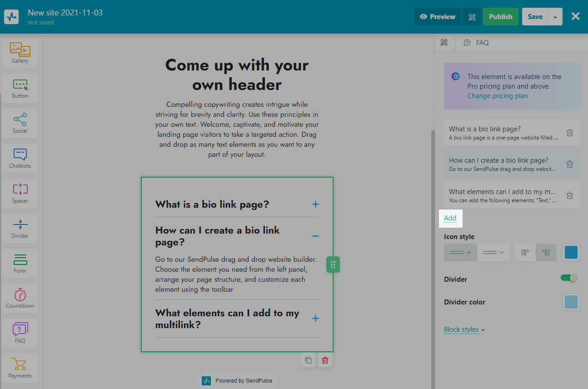Duplicate the selected FAQ block
The width and height of the screenshot is (588, 389).
tap(309, 360)
